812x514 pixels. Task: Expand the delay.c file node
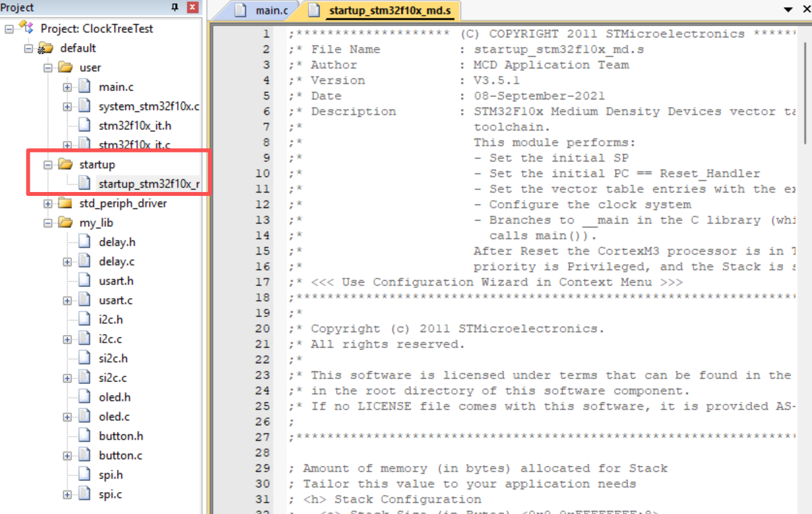tap(67, 261)
